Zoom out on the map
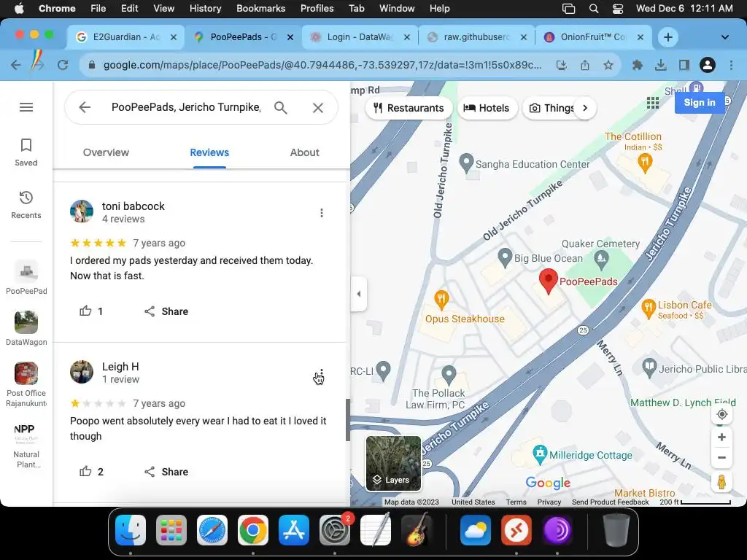The image size is (747, 560). (721, 458)
